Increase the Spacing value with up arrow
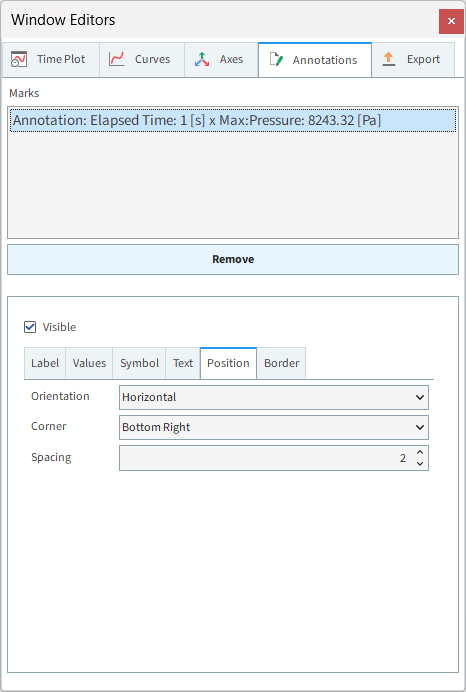The height and width of the screenshot is (692, 466). (420, 452)
